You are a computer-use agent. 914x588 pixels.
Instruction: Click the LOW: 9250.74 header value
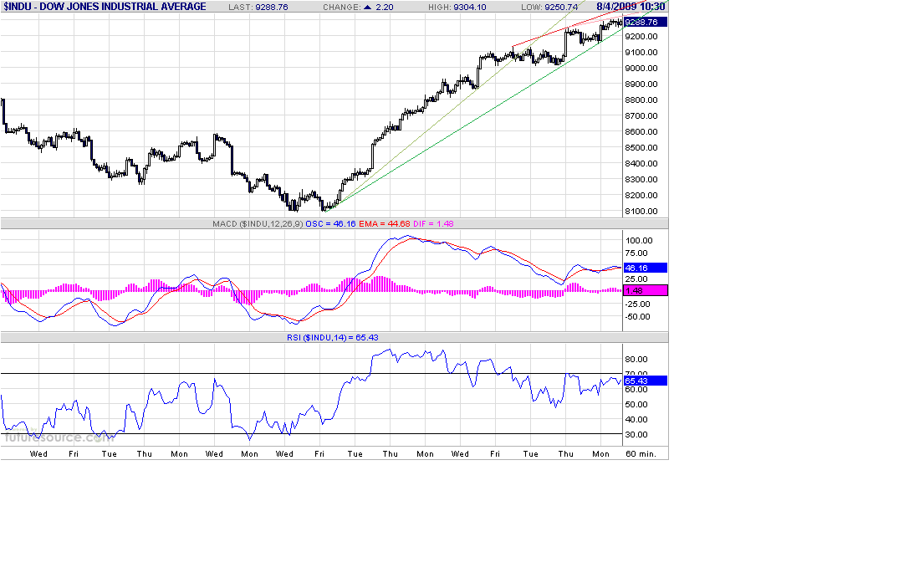pos(550,7)
